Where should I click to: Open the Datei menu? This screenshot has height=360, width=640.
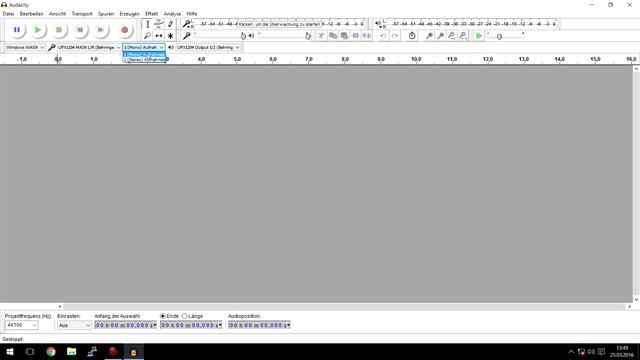point(8,13)
